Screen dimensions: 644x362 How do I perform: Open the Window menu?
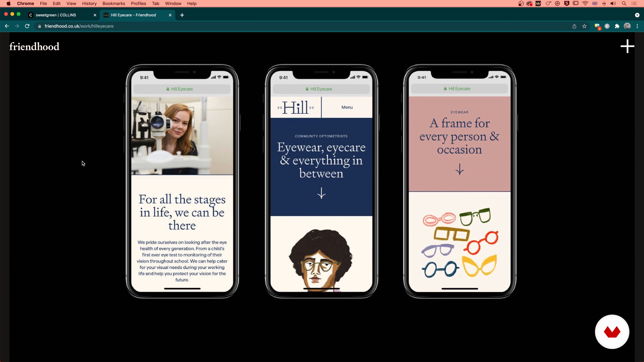pos(173,4)
